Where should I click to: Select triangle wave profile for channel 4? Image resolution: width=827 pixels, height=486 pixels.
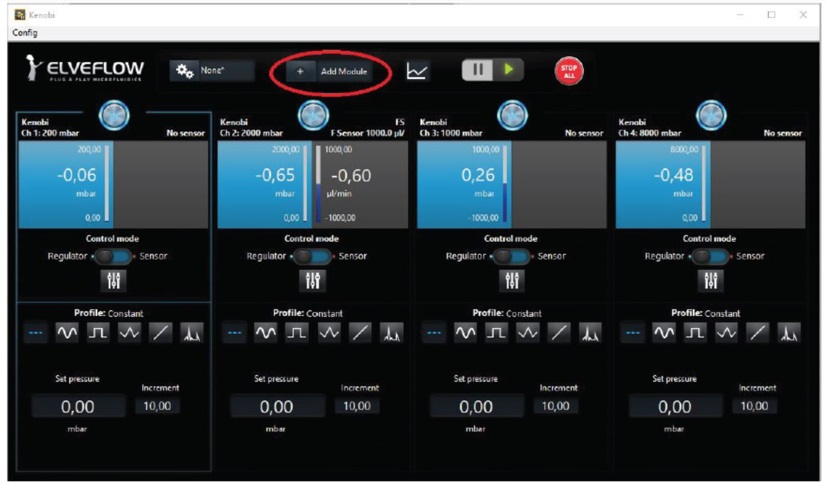[727, 333]
